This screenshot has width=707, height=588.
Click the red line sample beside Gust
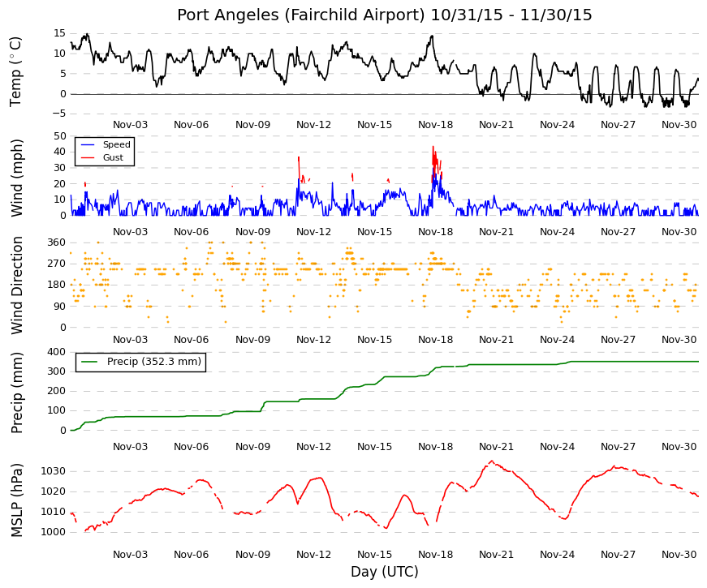pyautogui.click(x=88, y=158)
